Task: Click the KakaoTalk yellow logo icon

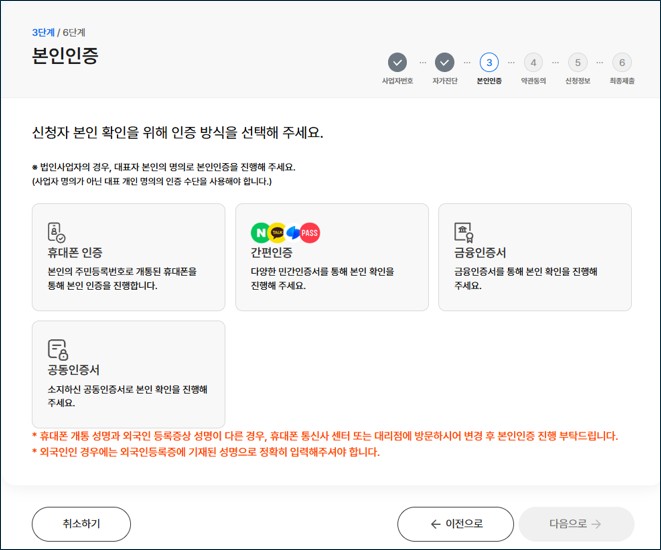Action: (x=277, y=233)
